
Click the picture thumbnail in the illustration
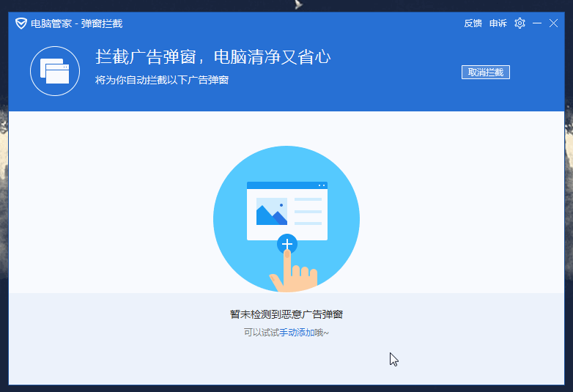(272, 211)
